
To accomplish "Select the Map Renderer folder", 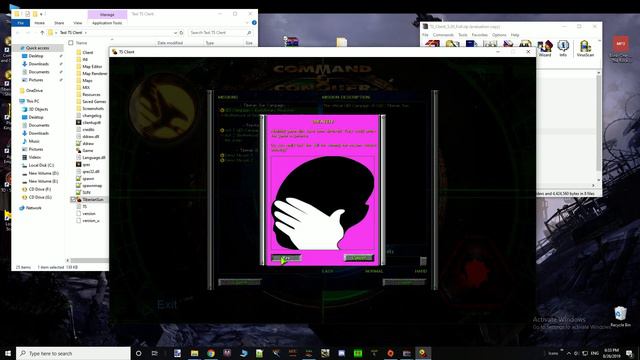I will coord(94,73).
